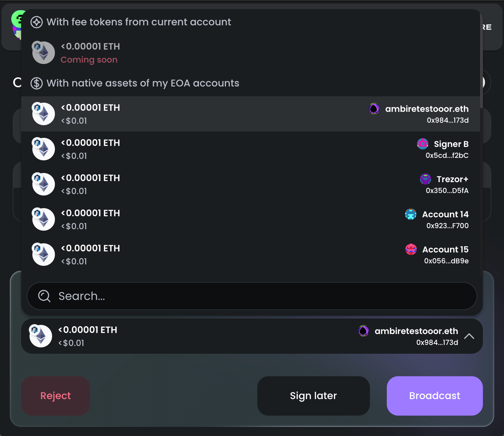This screenshot has height=436, width=504.
Task: Open the fee payment option dropdown
Action: [252, 336]
